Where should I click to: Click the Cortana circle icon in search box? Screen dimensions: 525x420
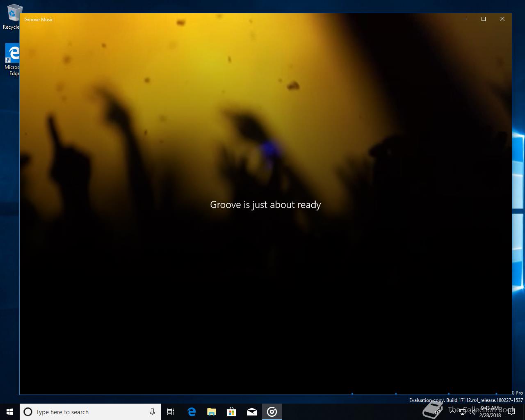click(x=28, y=412)
